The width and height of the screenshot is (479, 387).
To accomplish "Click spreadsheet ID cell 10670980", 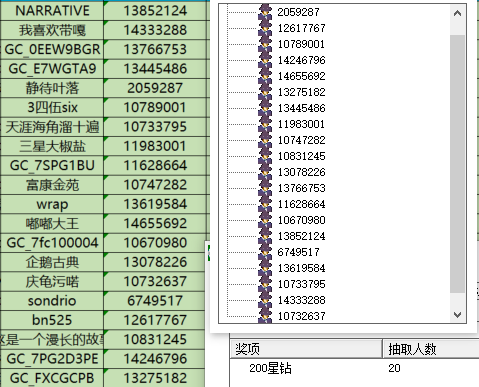I will pyautogui.click(x=155, y=243).
